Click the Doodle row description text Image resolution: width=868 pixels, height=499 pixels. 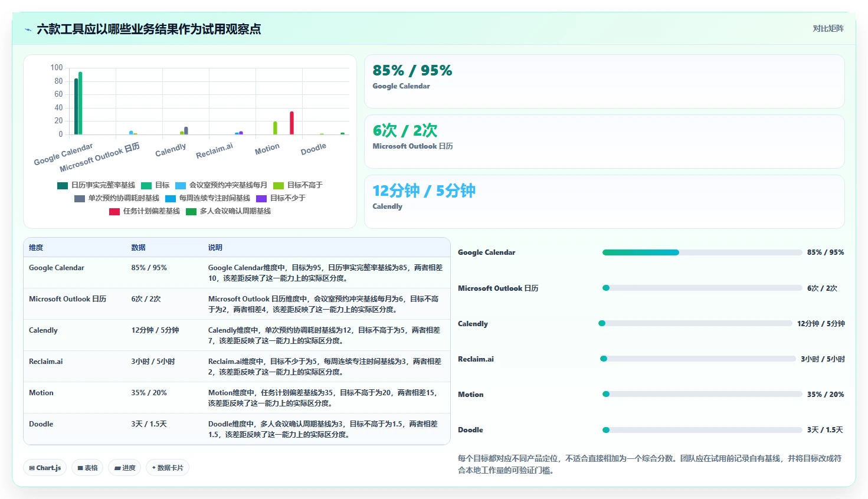[323, 429]
